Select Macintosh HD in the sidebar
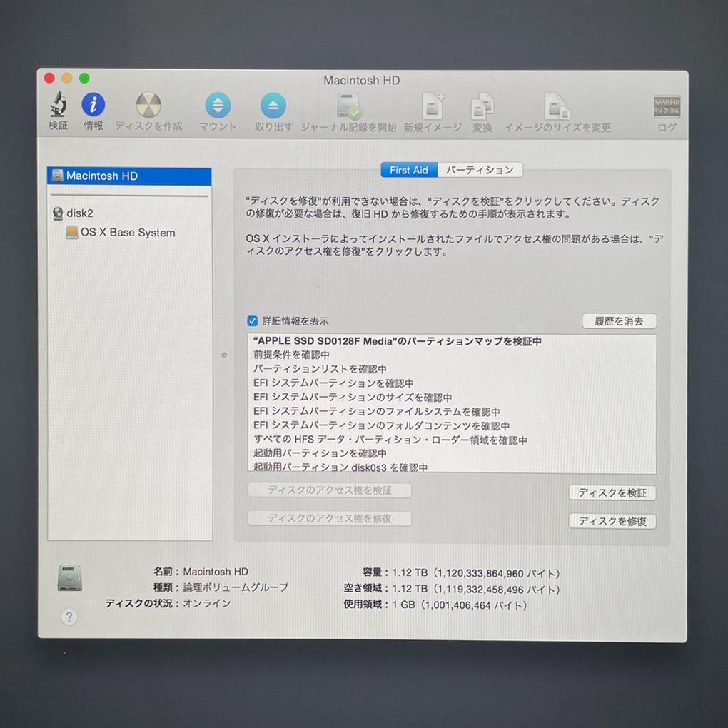The image size is (728, 728). 129,176
